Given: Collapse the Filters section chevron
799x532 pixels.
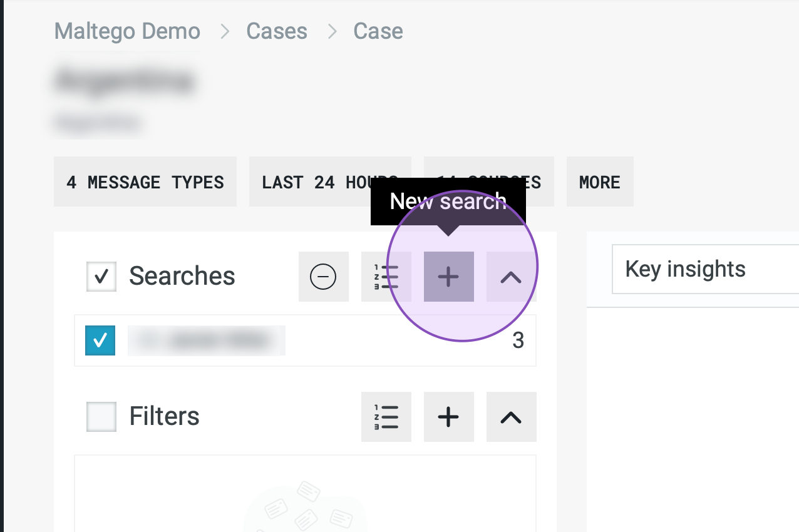Looking at the screenshot, I should click(511, 417).
